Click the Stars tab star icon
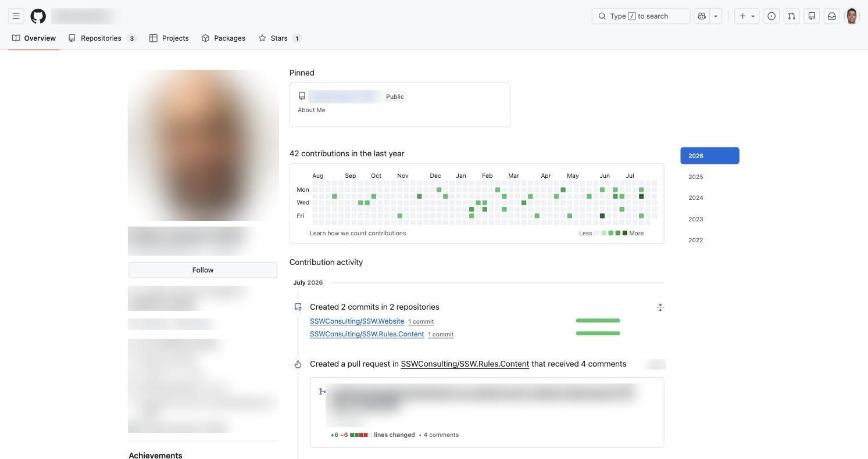 (x=262, y=38)
